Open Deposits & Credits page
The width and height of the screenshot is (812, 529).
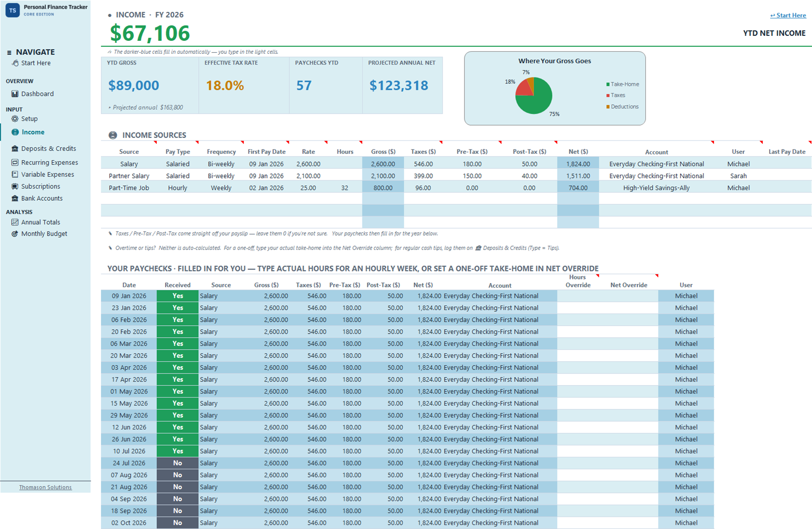pos(48,148)
